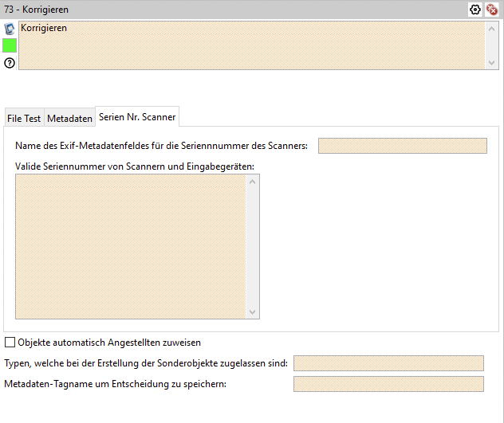
Task: Switch to the Metadaten tab
Action: (x=69, y=118)
